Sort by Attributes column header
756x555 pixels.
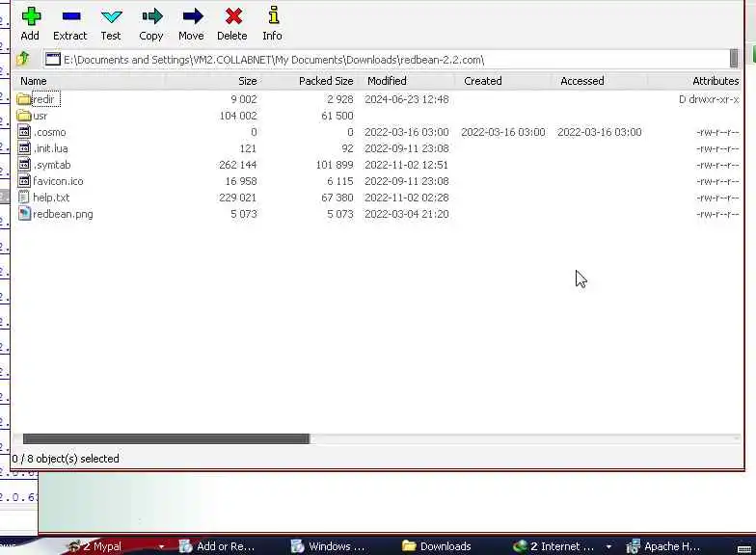point(715,81)
